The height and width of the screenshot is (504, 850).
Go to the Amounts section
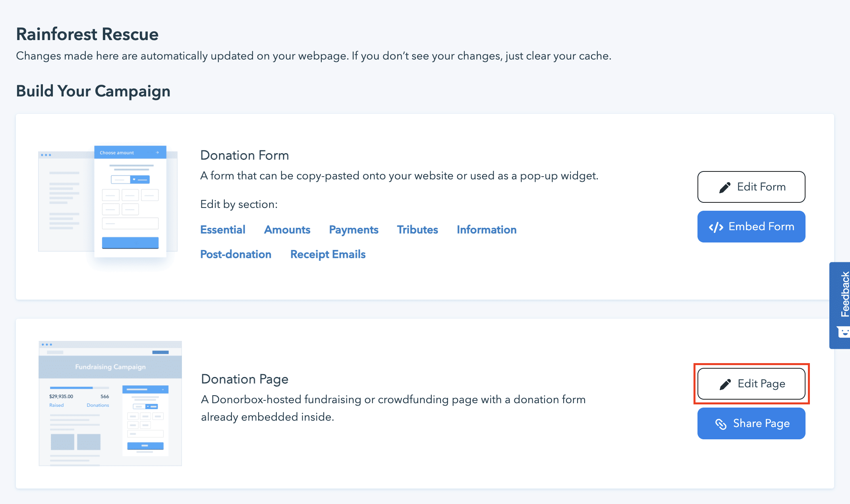tap(287, 230)
